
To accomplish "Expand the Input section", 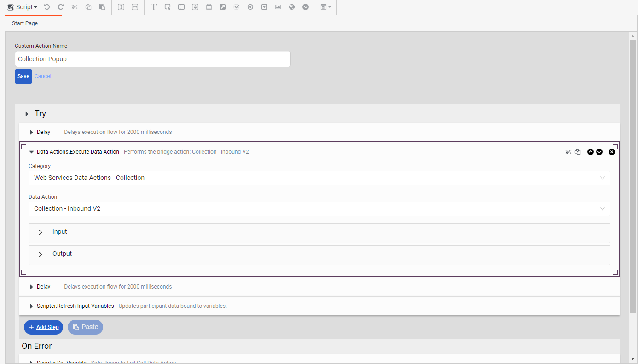I will click(x=319, y=233).
